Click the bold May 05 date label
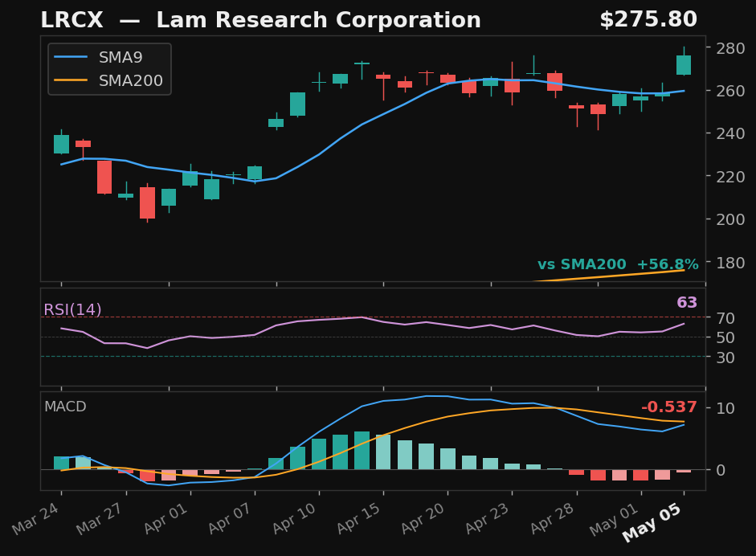 pyautogui.click(x=652, y=522)
